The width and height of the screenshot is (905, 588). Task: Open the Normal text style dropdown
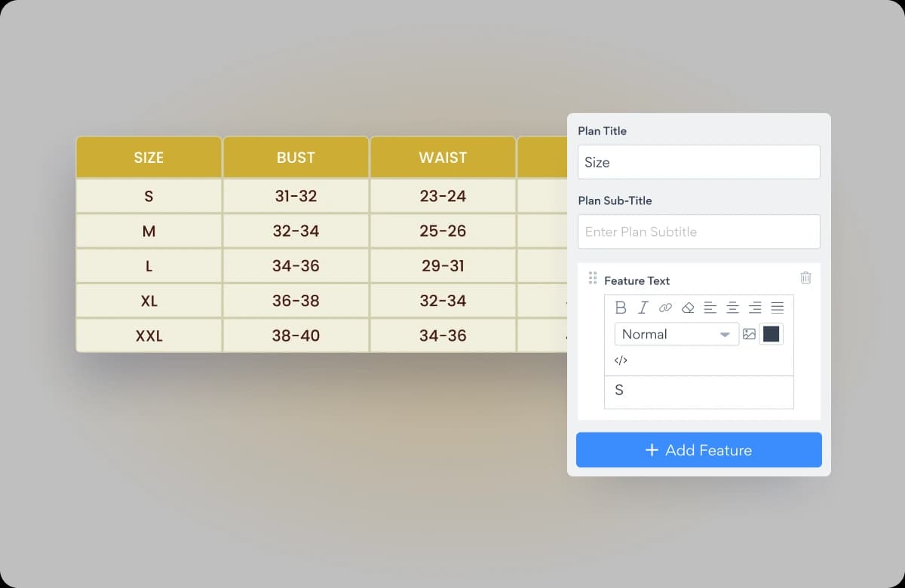(676, 334)
